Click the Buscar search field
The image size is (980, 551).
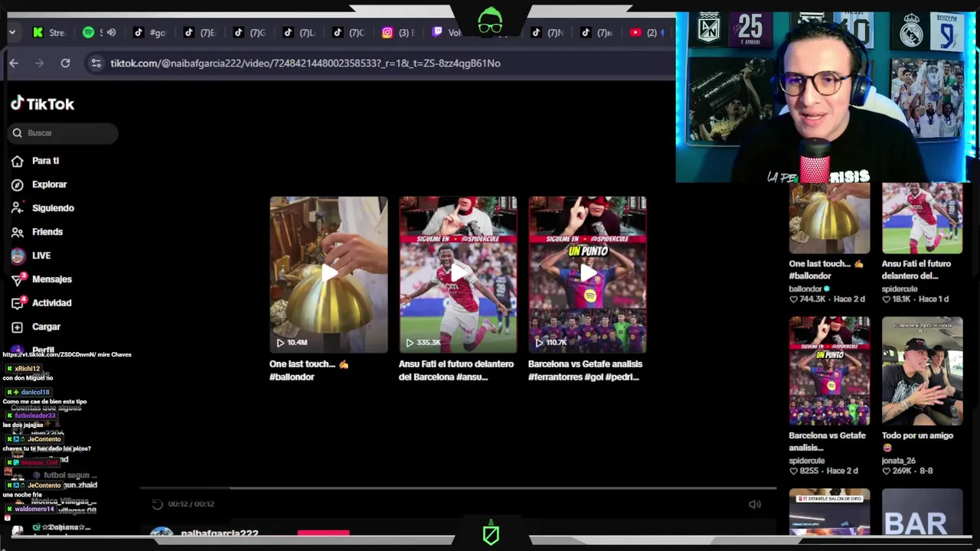tap(64, 133)
